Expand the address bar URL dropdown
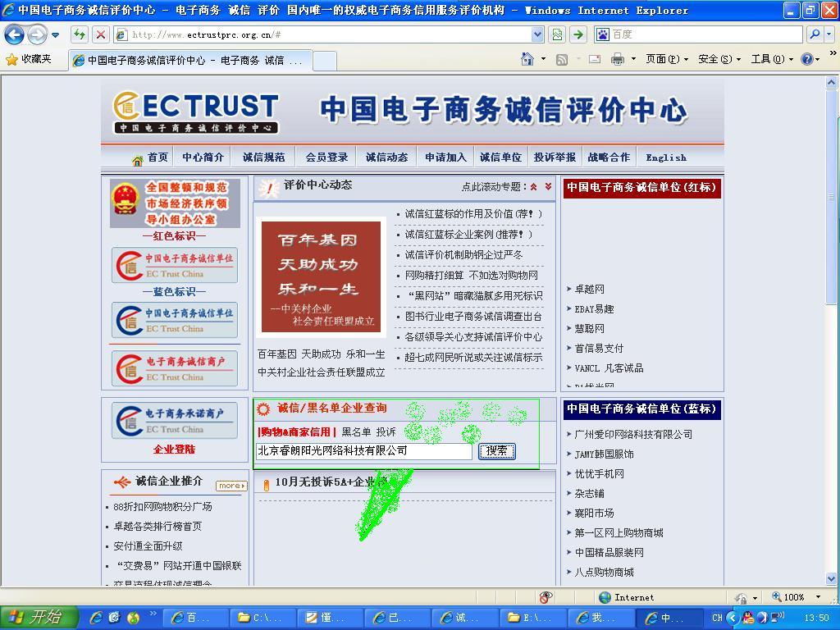 point(538,34)
